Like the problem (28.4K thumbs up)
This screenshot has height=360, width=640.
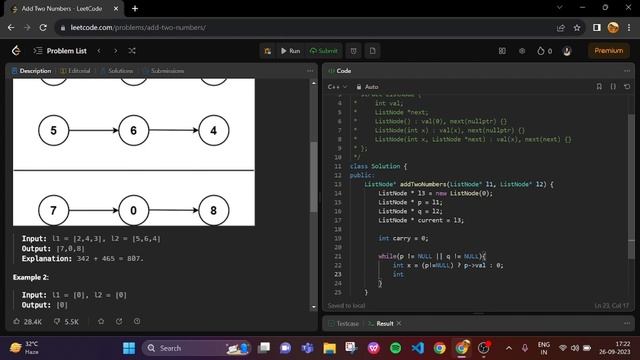coord(27,322)
